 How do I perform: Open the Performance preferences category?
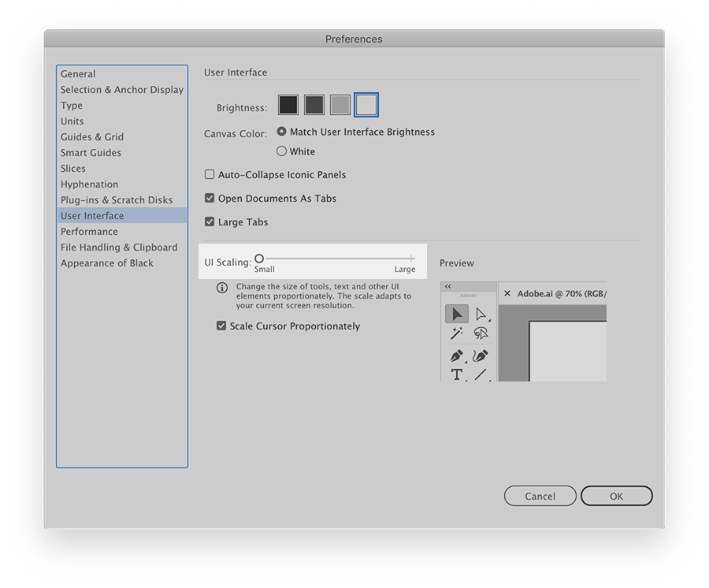point(122,232)
